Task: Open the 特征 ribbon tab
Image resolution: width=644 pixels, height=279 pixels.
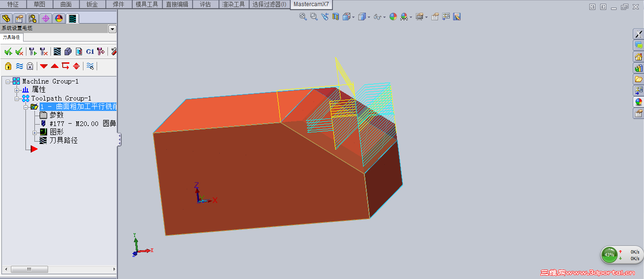Action: coord(13,4)
